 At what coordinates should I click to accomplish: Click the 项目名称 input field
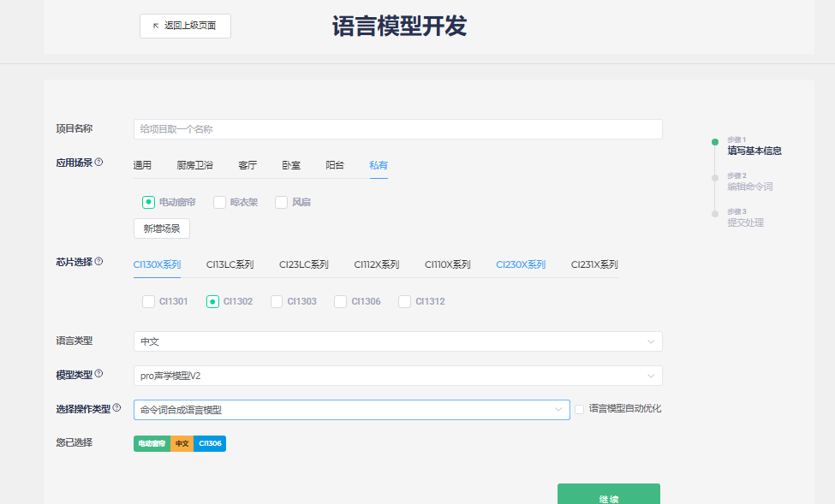394,128
